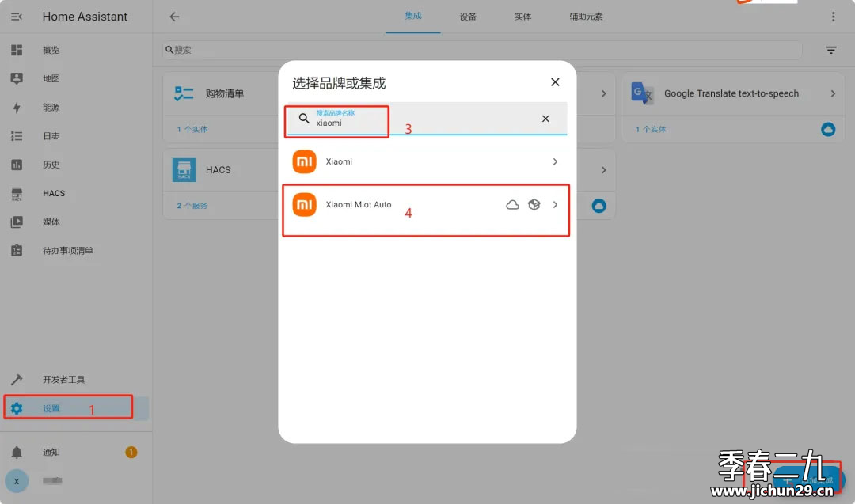This screenshot has width=855, height=504.
Task: Collapse the Home Assistant sidebar menu icon
Action: (17, 17)
